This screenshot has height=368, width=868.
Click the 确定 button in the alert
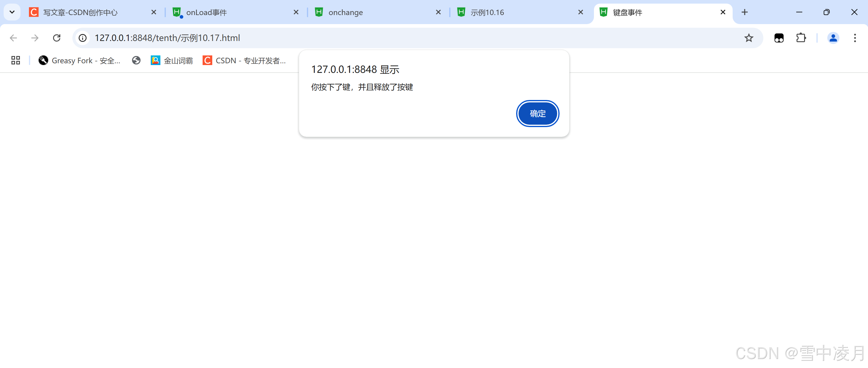(538, 114)
